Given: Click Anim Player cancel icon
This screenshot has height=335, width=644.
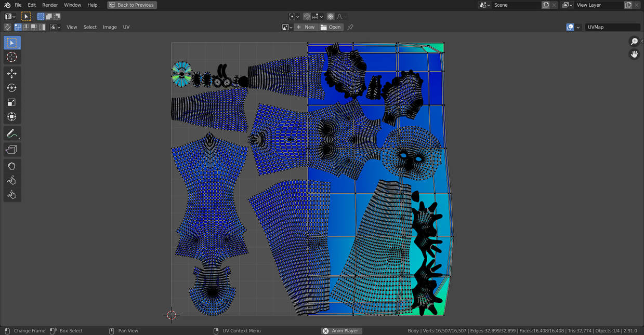Looking at the screenshot, I should click(x=326, y=331).
